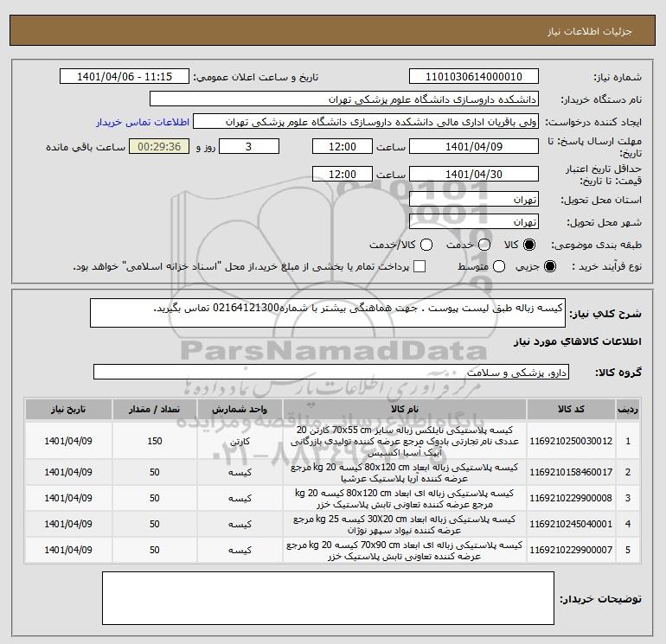Click the unit cell کارتن in row 1
Viewport: 666px width, 644px height.
coord(240,441)
